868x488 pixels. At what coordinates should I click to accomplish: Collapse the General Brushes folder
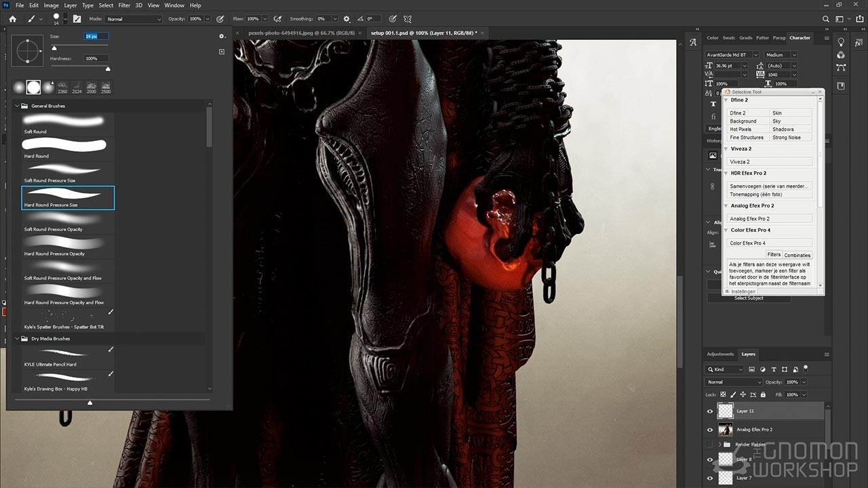coord(17,106)
